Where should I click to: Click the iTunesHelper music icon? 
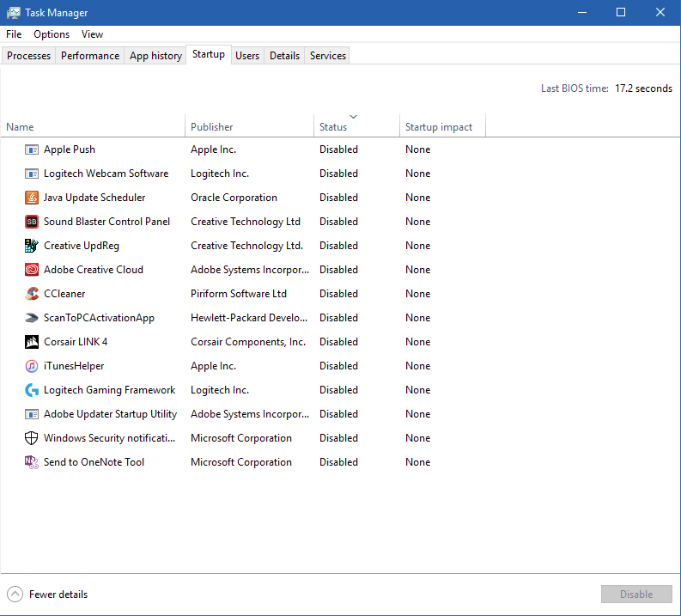coord(31,366)
